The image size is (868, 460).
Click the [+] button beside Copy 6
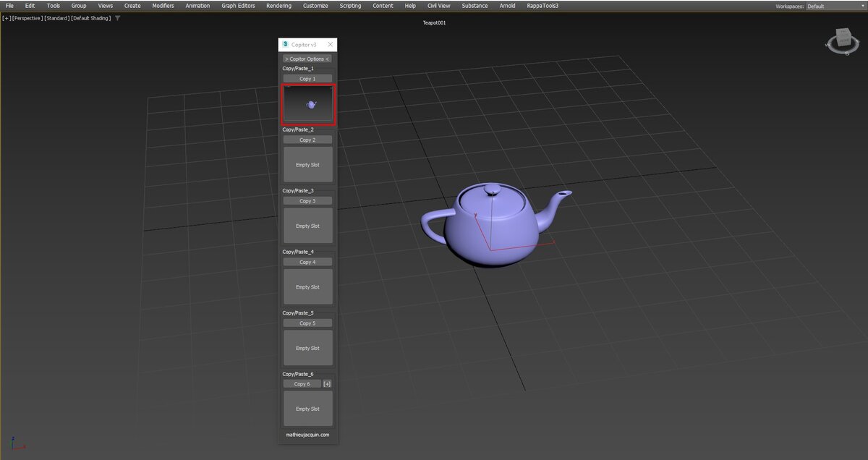tap(327, 384)
